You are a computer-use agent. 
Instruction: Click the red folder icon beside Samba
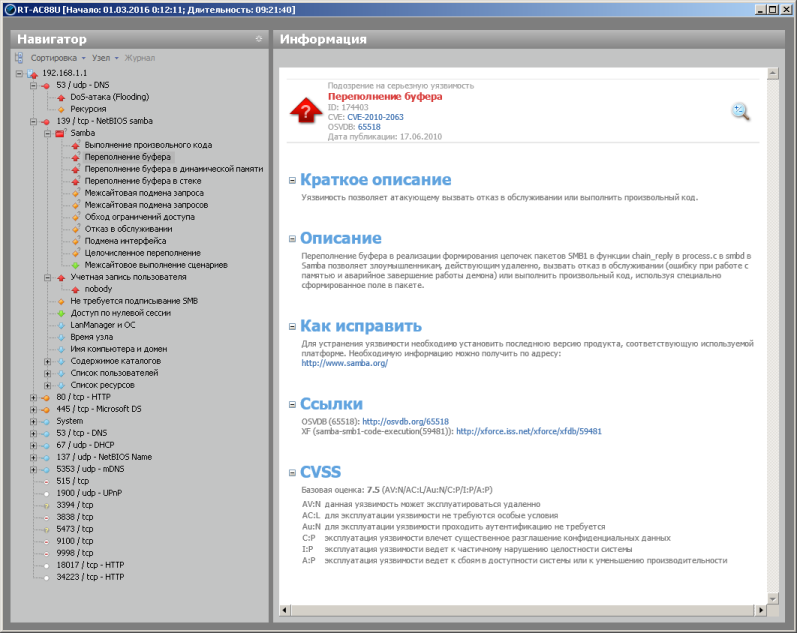(60, 133)
